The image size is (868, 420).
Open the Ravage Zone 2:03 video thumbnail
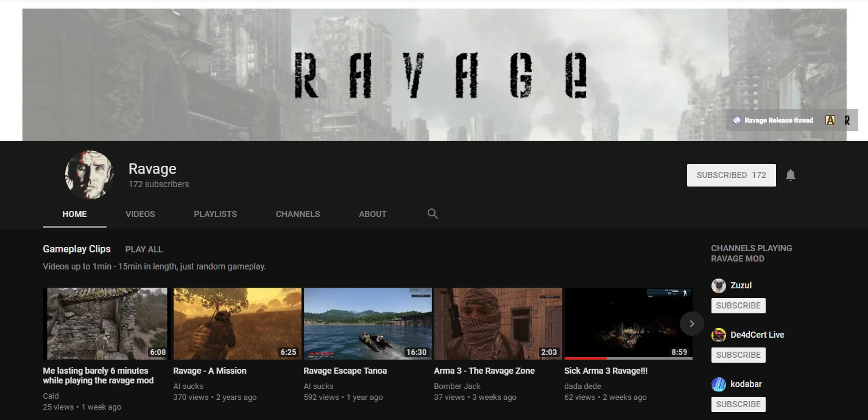498,324
